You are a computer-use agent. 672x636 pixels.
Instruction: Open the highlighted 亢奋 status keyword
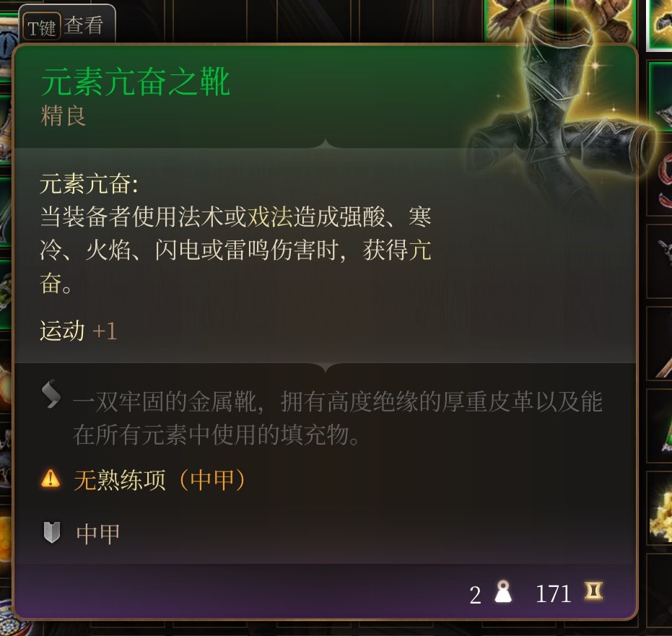(419, 250)
